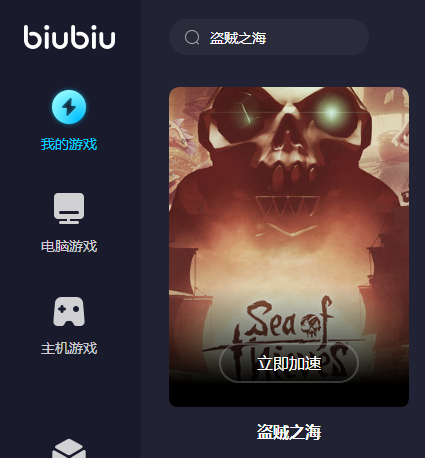Image resolution: width=425 pixels, height=458 pixels.
Task: Select the lightning bolt 我的游戏 icon
Action: click(69, 107)
